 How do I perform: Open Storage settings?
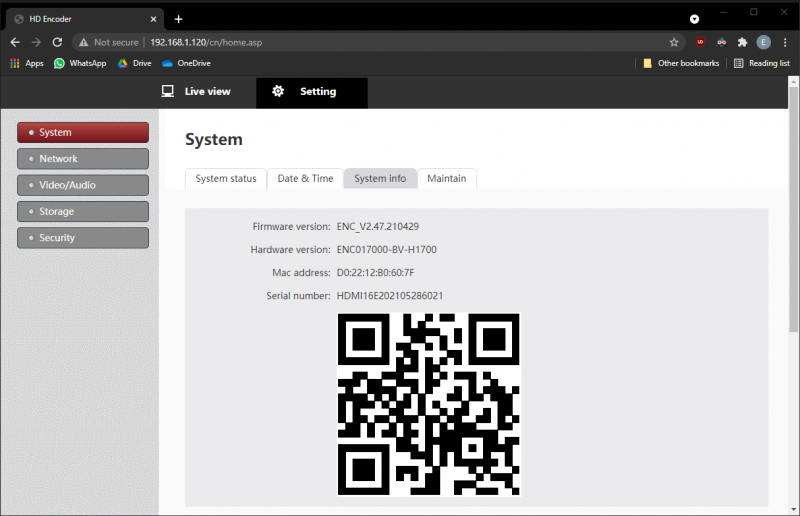point(83,211)
